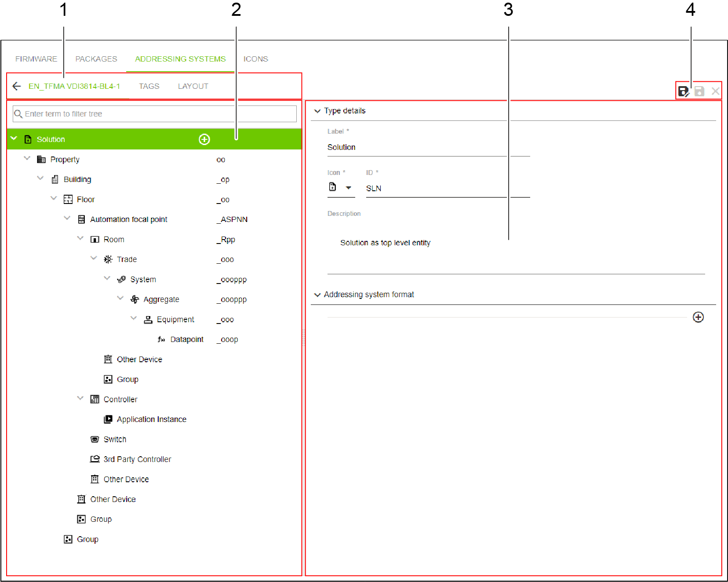
Task: Open the Icon dropdown arrow
Action: [349, 188]
